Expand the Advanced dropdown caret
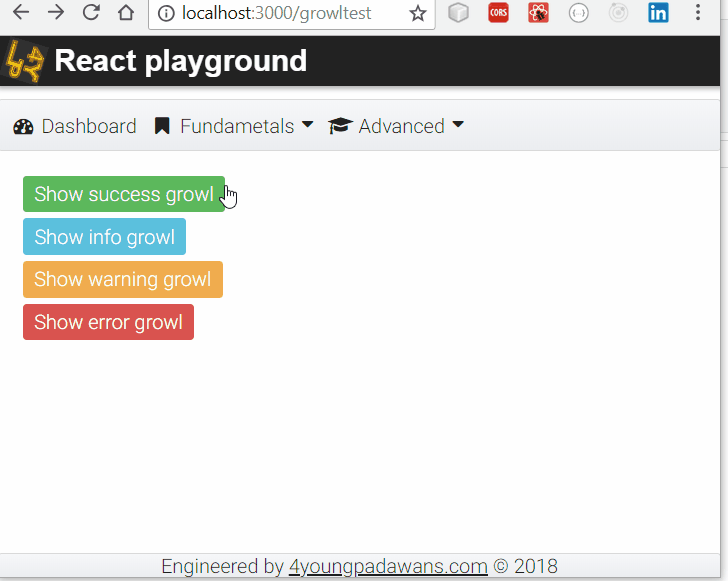This screenshot has width=728, height=581. [x=458, y=124]
